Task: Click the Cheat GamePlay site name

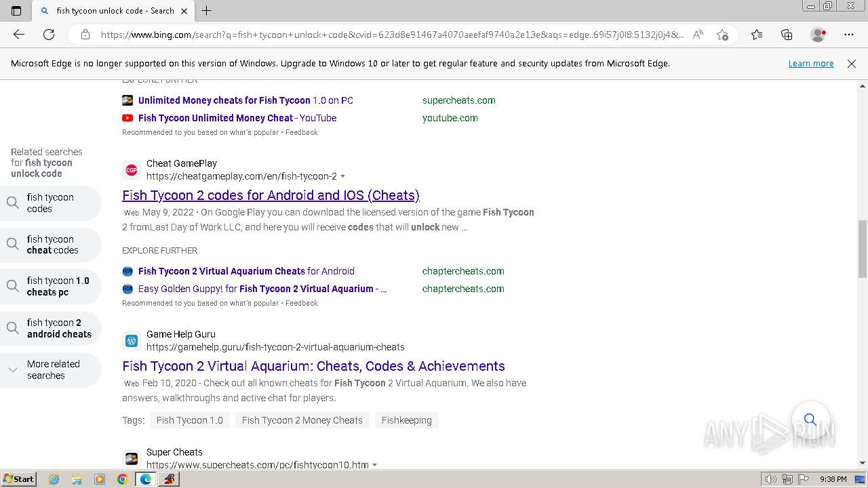Action: 182,163
